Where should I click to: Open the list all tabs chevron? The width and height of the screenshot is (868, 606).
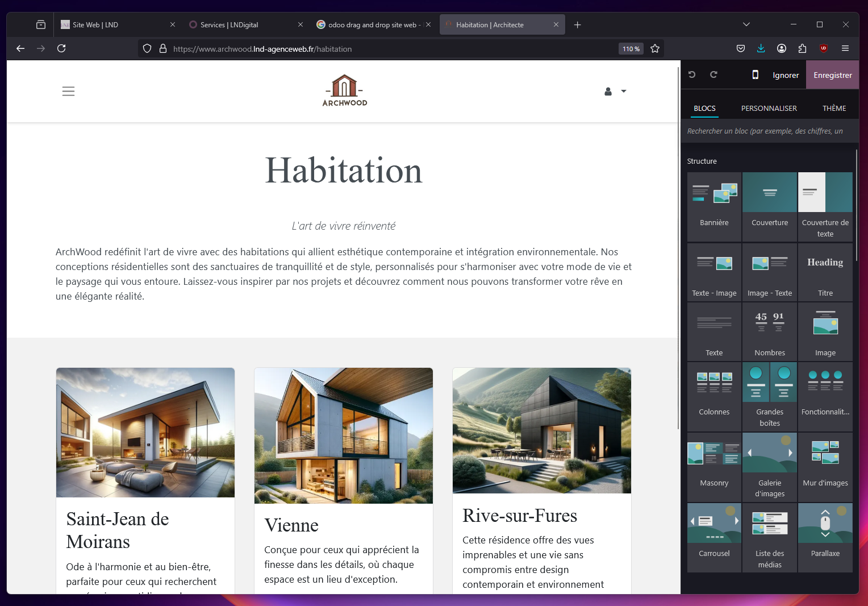[746, 24]
